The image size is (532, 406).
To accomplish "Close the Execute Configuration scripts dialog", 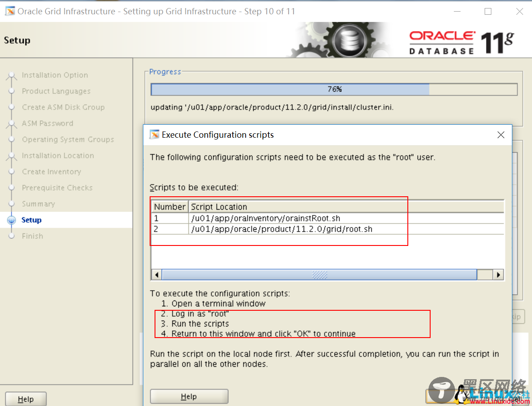I will pos(500,135).
